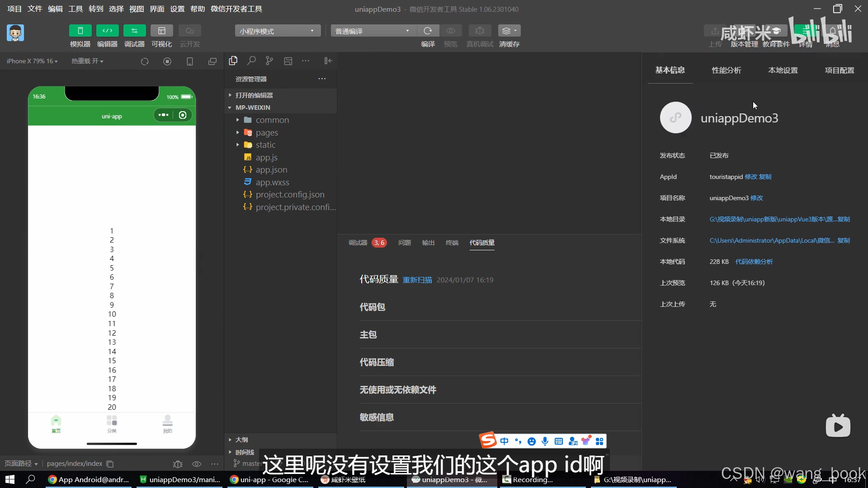The width and height of the screenshot is (868, 488).
Task: Open the iPhone X 79% device dropdown
Action: click(32, 61)
